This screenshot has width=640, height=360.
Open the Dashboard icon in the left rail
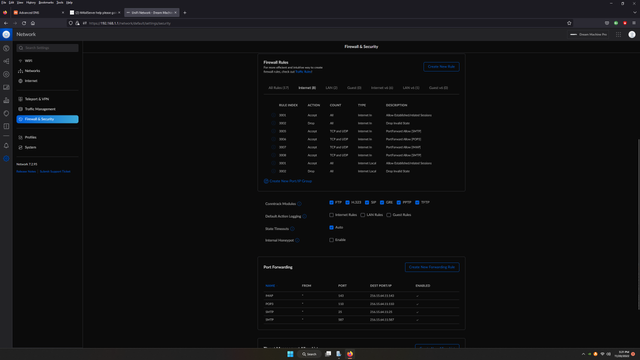[x=6, y=48]
